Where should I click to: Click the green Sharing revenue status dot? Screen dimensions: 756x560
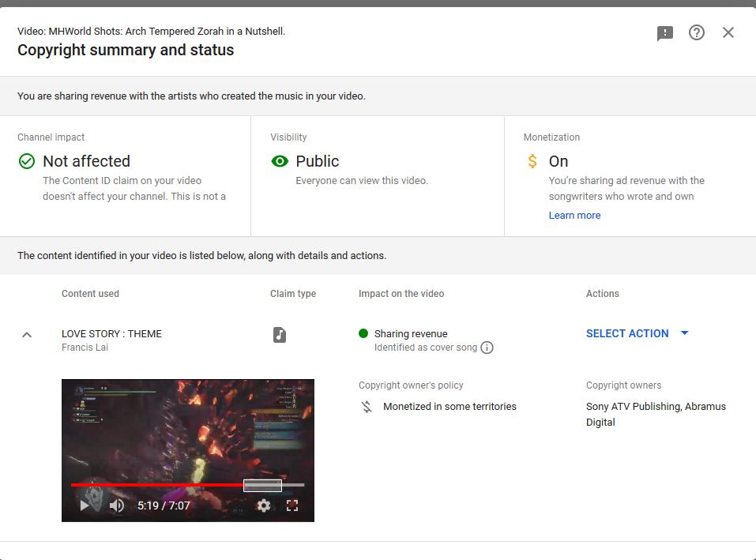pos(363,333)
